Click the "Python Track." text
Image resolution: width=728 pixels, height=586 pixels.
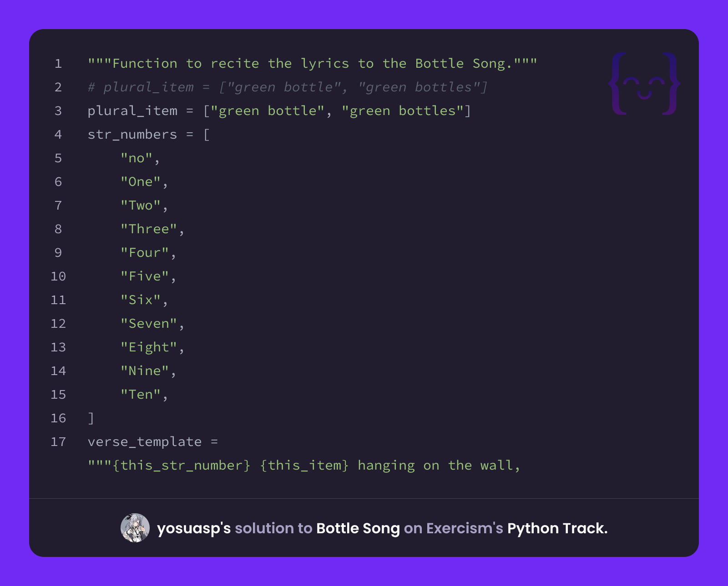click(557, 528)
